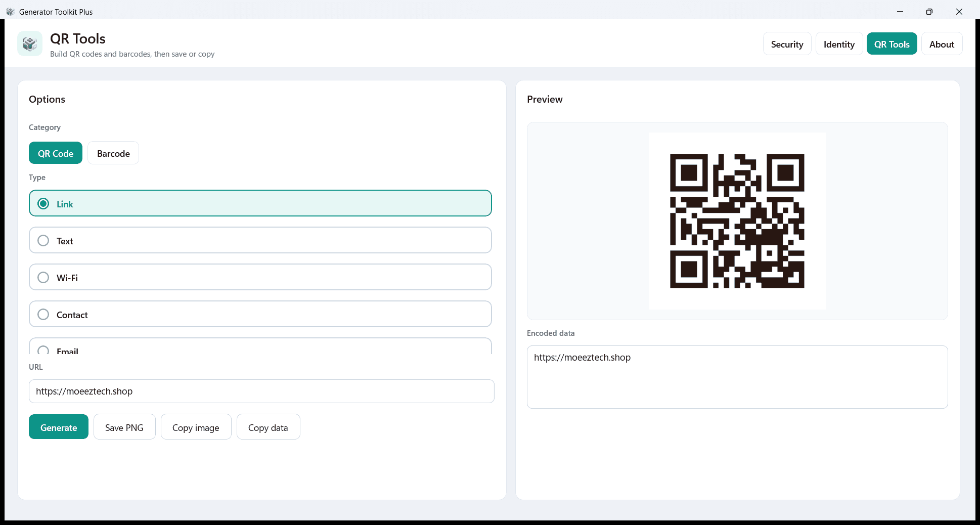This screenshot has width=980, height=525.
Task: Open the Security tab
Action: coord(787,44)
